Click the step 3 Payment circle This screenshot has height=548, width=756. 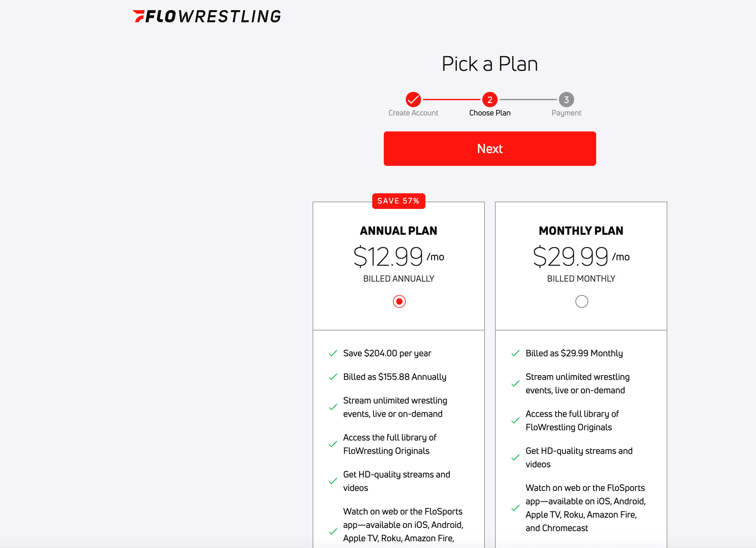566,99
